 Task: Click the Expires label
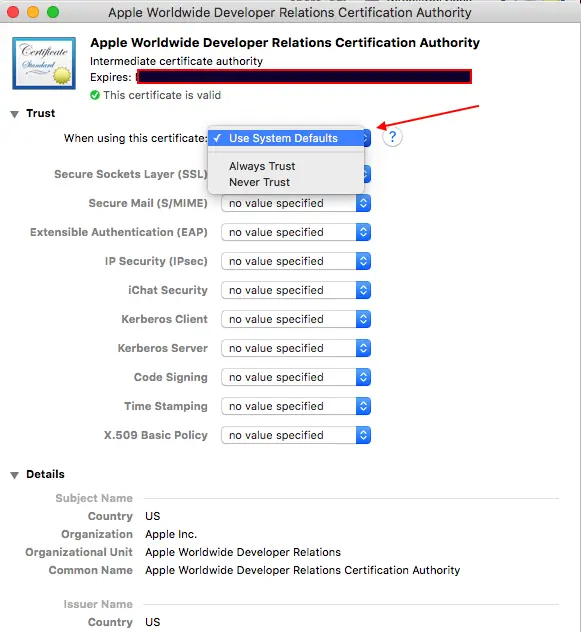(111, 77)
